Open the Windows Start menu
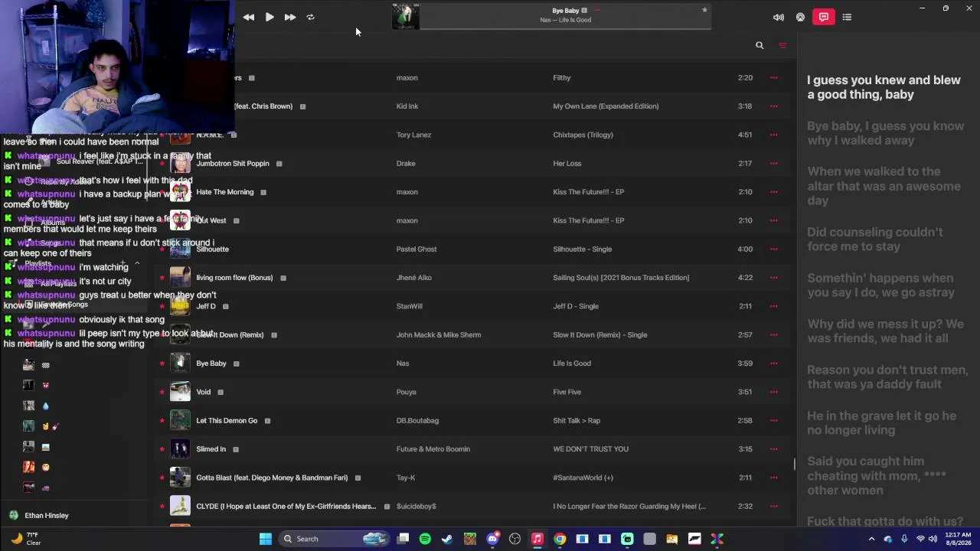 [266, 539]
